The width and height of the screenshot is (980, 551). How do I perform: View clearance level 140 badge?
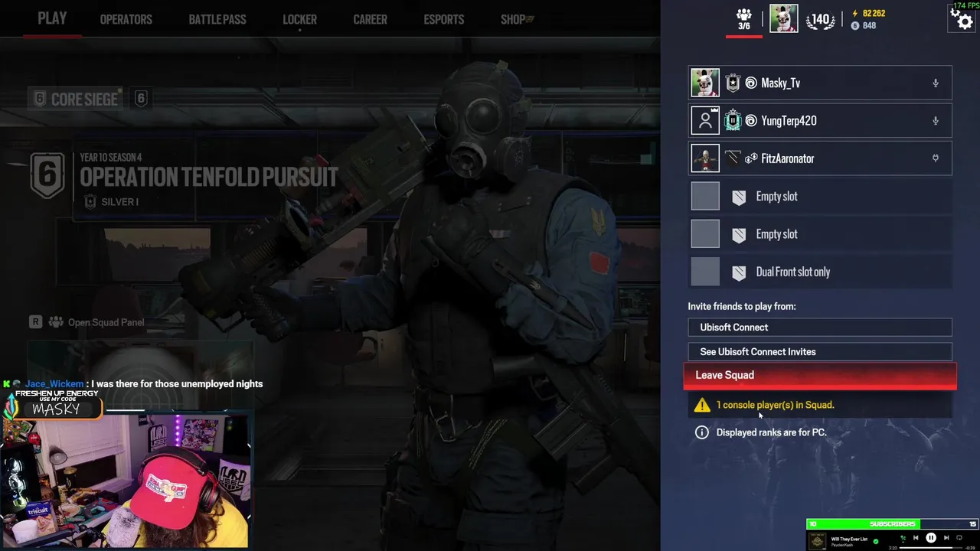click(820, 20)
